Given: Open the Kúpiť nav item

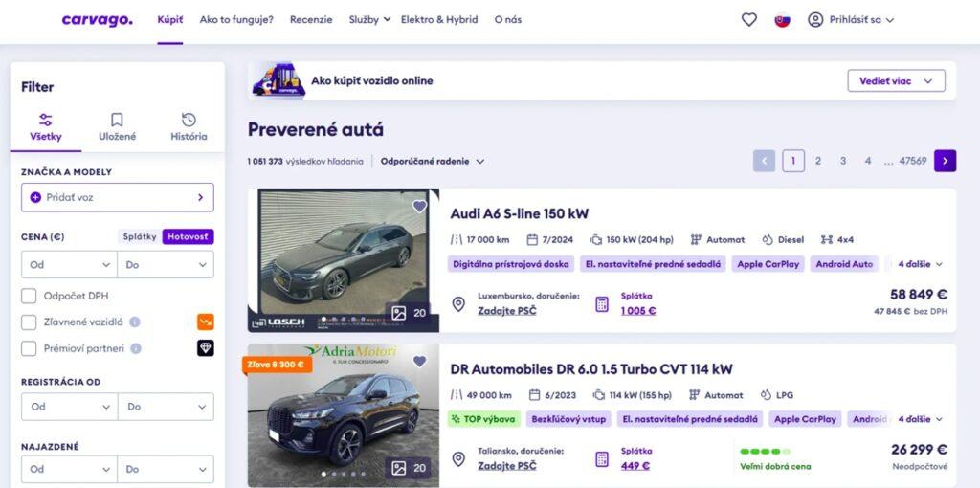Looking at the screenshot, I should (170, 20).
